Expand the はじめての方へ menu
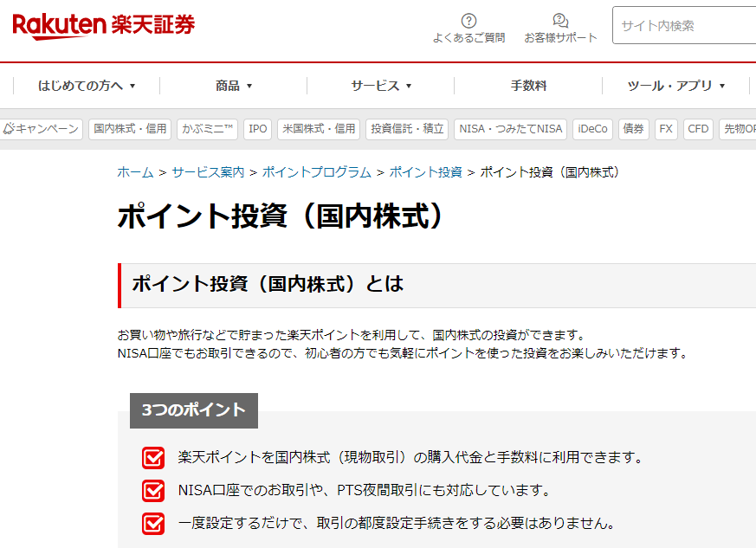 point(87,86)
